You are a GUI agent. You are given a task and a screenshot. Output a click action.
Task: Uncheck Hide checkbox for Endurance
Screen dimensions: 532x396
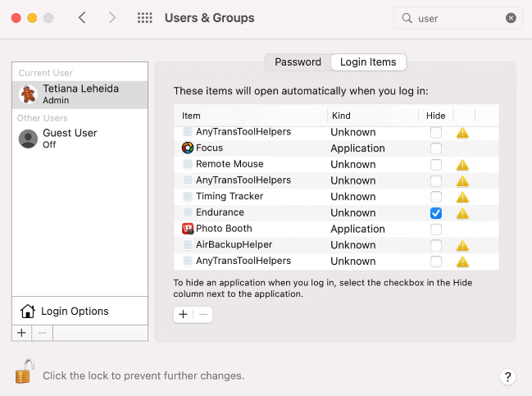click(x=436, y=213)
